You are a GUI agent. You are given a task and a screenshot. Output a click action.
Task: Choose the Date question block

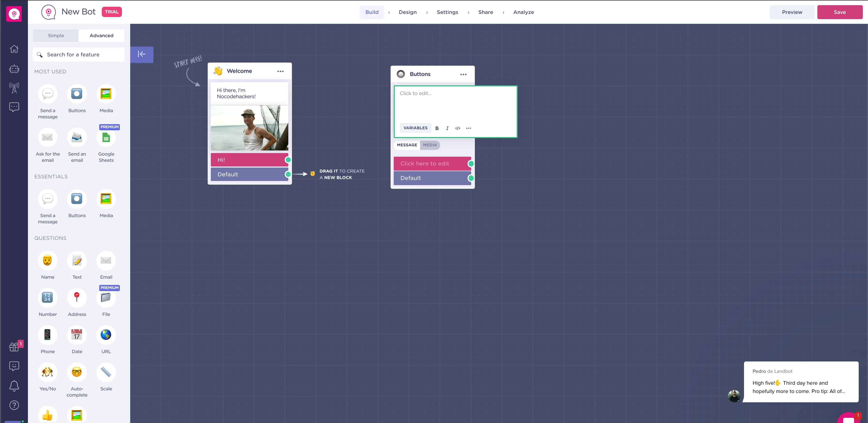(x=77, y=335)
